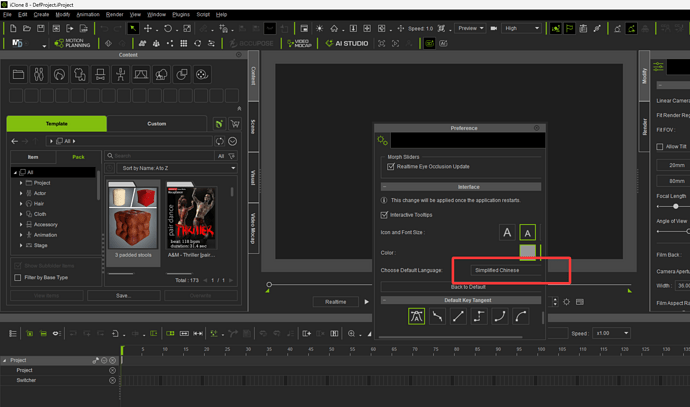This screenshot has width=690, height=407.
Task: Click the New Project icon
Action: [x=13, y=28]
